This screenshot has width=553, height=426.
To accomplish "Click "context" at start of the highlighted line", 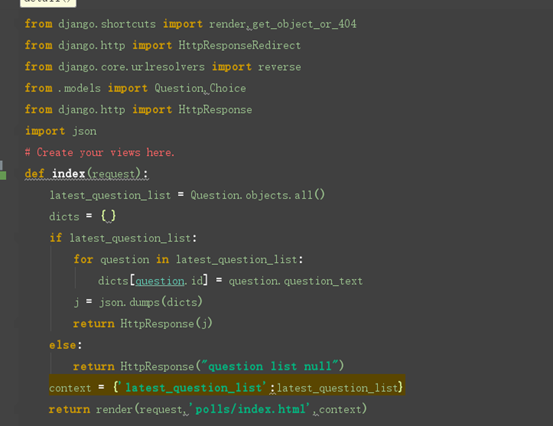I will point(70,388).
